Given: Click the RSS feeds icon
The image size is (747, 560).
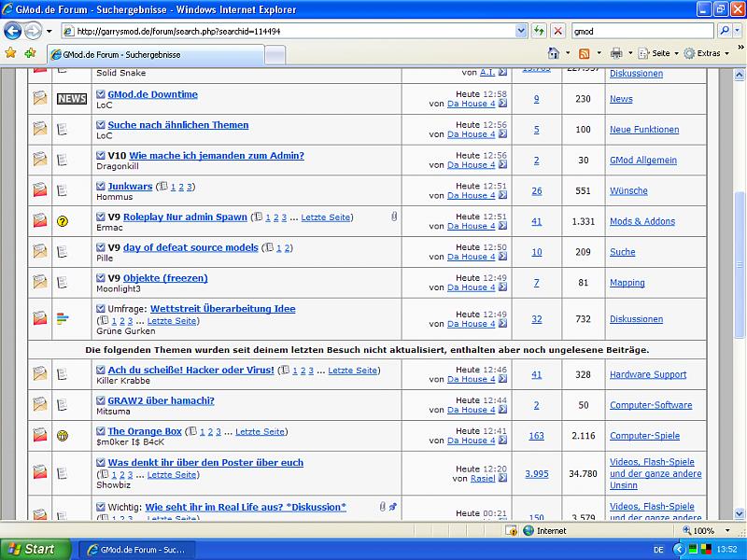Looking at the screenshot, I should pyautogui.click(x=584, y=53).
